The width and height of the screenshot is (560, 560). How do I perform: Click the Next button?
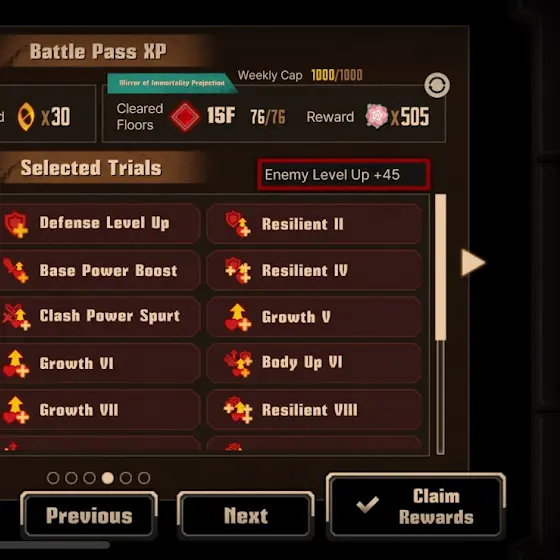246,515
